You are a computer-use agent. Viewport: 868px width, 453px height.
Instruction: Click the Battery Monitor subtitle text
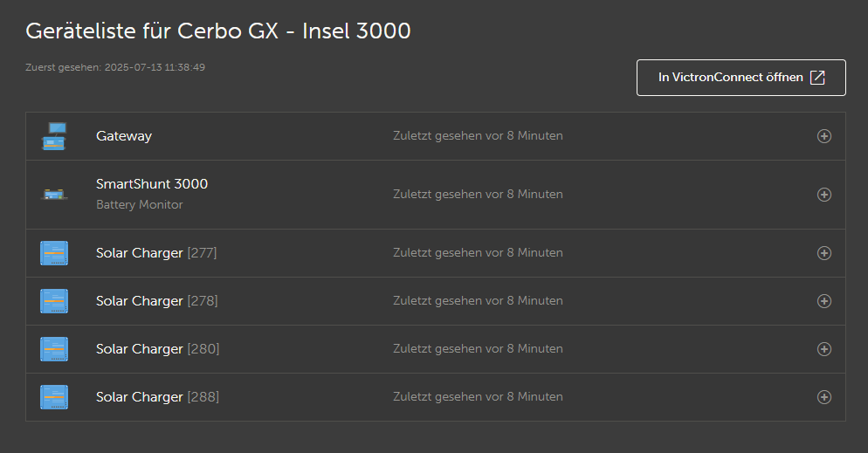pos(140,205)
